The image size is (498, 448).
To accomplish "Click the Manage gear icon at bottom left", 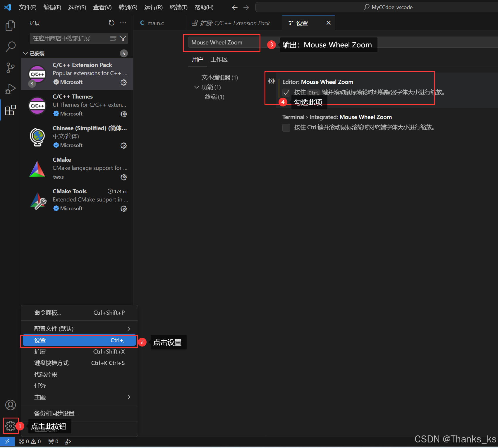I will [11, 426].
